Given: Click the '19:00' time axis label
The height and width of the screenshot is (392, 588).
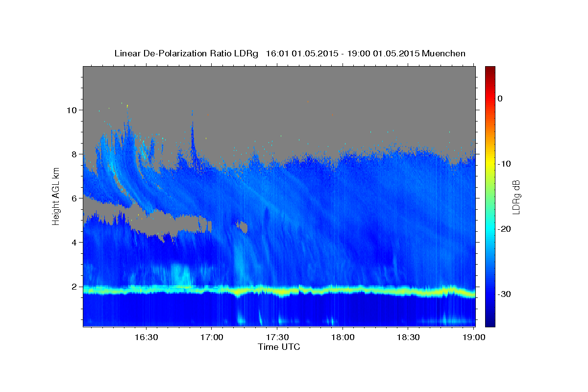Looking at the screenshot, I should (473, 338).
